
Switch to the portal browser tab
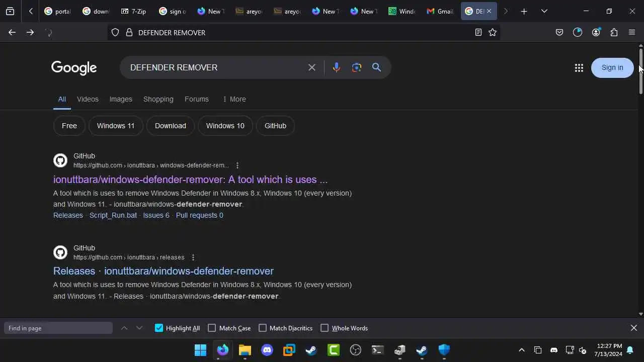point(57,11)
